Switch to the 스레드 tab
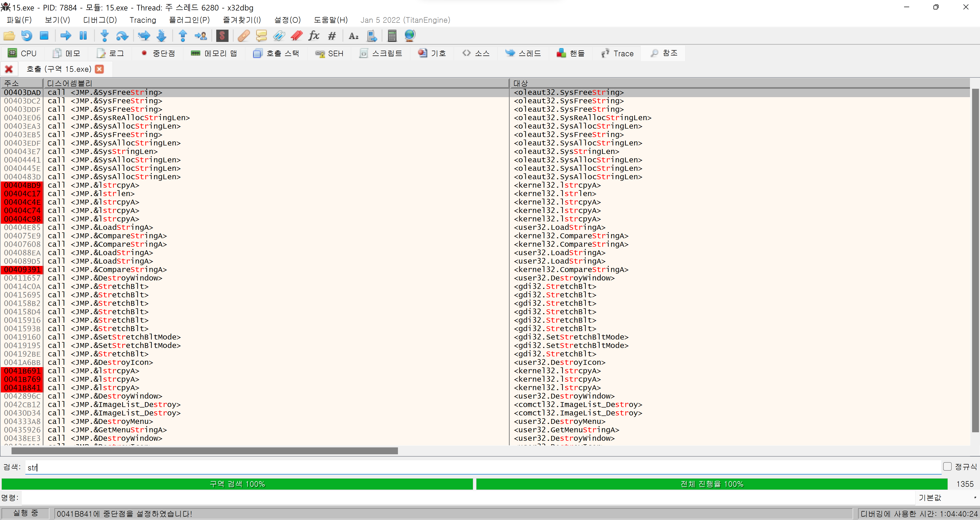Image resolution: width=980 pixels, height=520 pixels. click(523, 53)
